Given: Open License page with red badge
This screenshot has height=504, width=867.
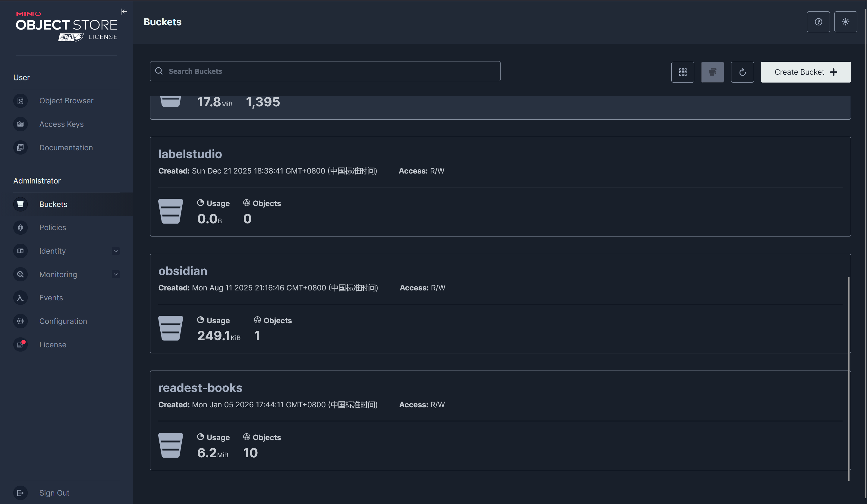Looking at the screenshot, I should pos(20,345).
